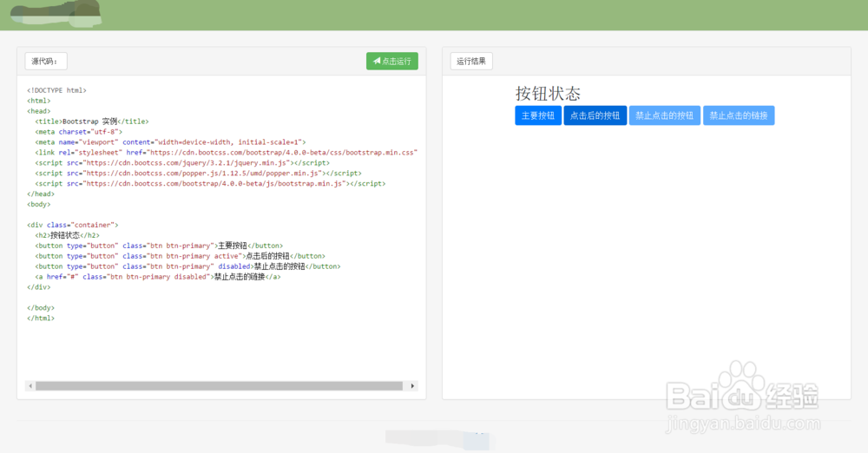Click the bootstrap.min.css stylesheet link line

pos(226,152)
